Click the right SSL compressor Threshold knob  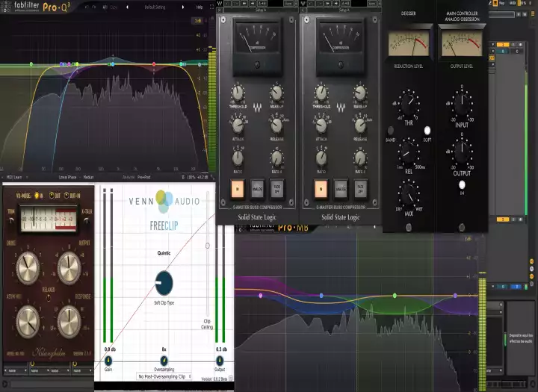point(321,93)
